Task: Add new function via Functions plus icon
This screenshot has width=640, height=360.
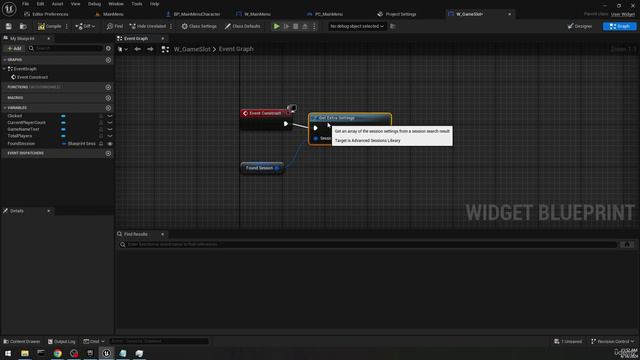Action: 108,87
